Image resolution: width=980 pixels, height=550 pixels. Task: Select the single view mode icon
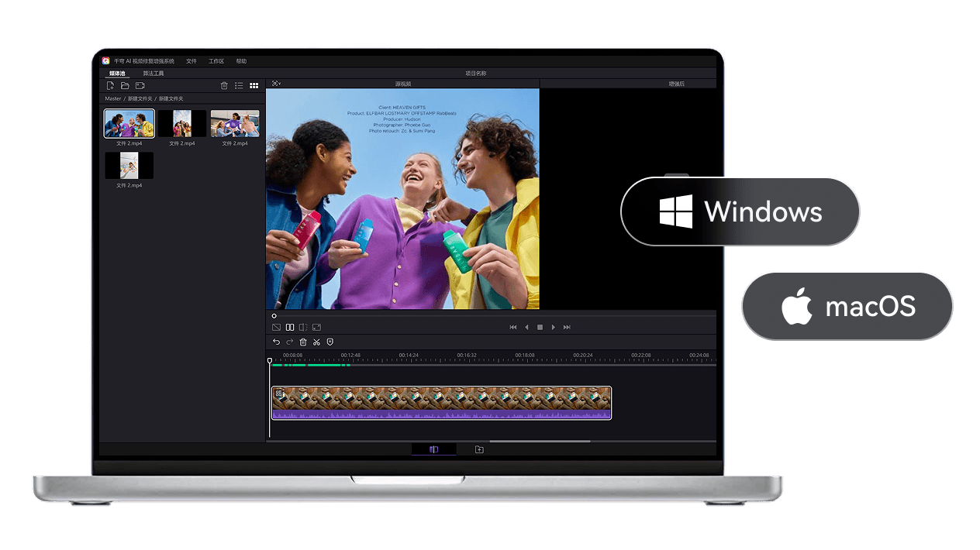(x=276, y=328)
